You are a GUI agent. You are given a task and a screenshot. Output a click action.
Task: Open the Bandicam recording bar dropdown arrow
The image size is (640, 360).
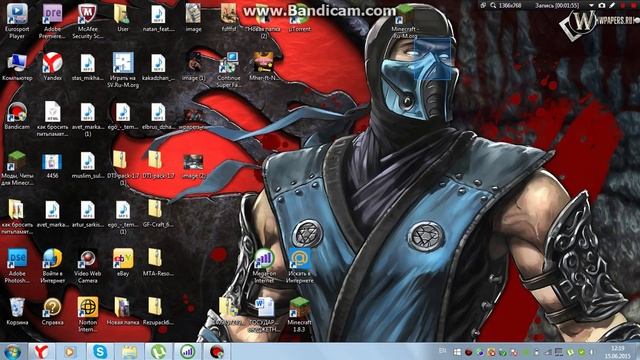pos(591,6)
